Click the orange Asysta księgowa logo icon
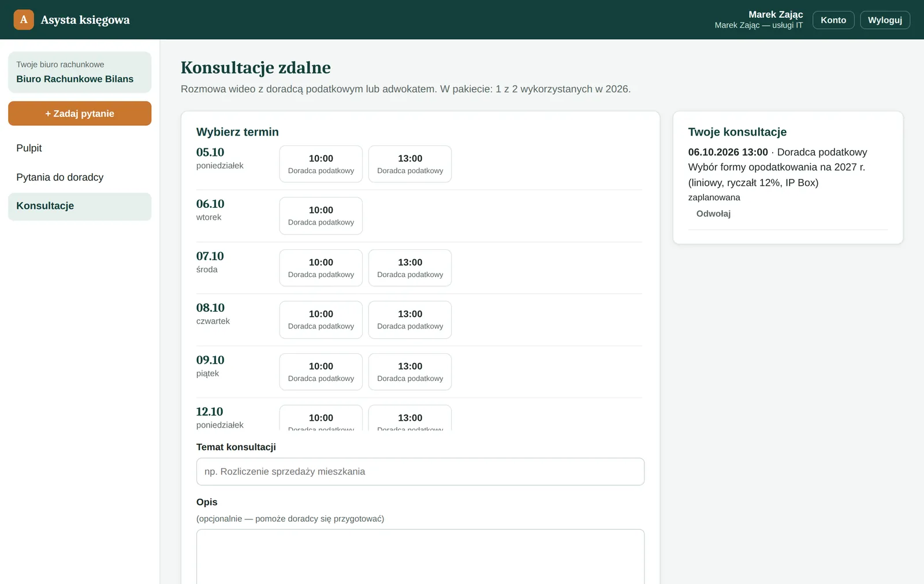924x584 pixels. point(24,20)
